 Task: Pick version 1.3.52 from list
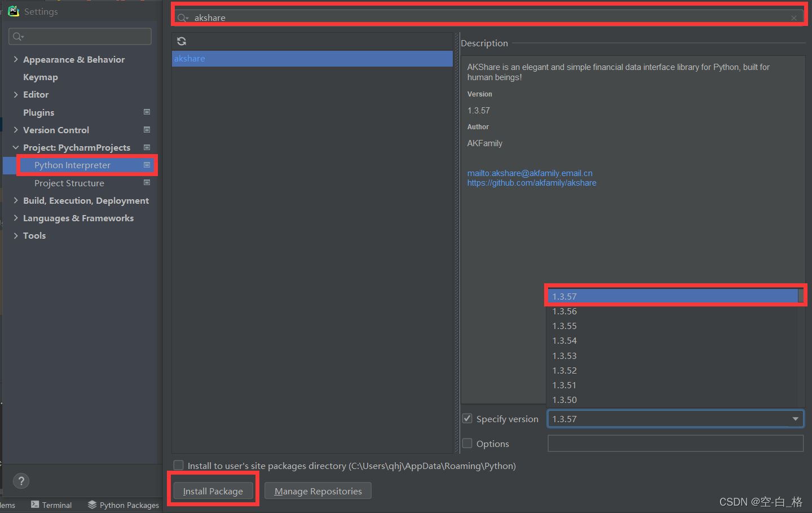click(x=672, y=370)
